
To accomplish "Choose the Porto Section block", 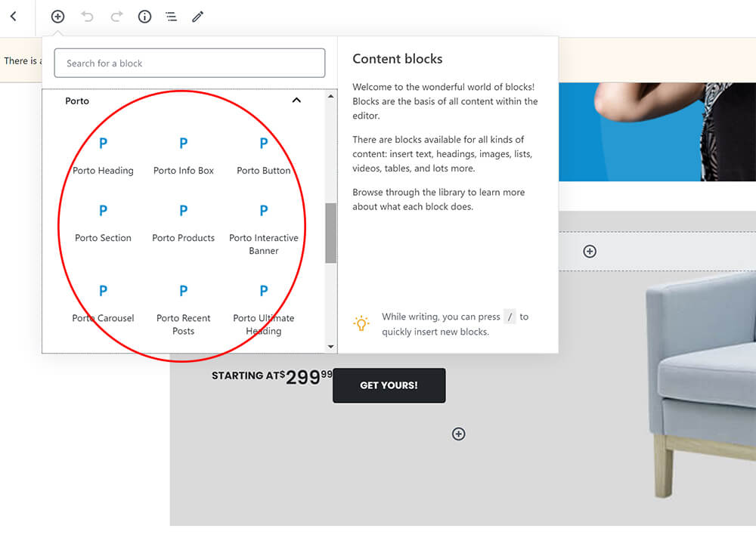I will (x=103, y=223).
